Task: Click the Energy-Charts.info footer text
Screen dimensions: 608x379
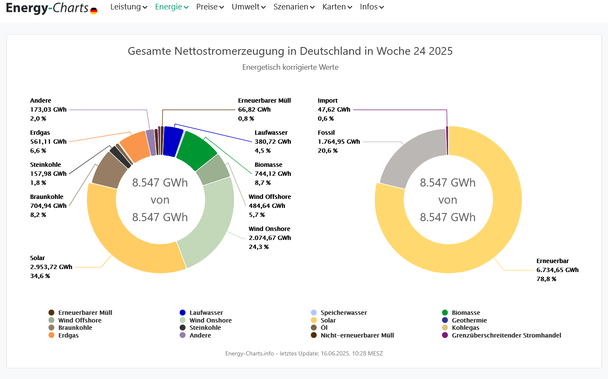Action: click(249, 353)
